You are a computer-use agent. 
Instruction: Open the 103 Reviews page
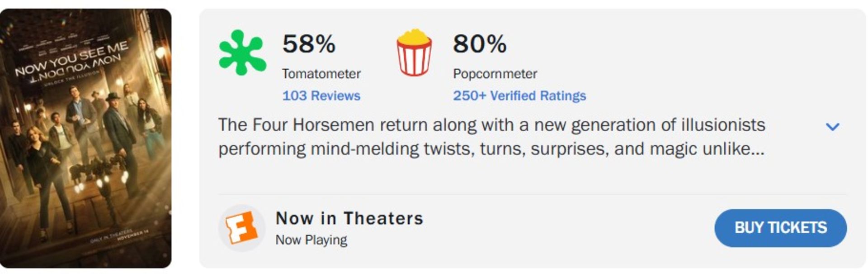point(321,96)
